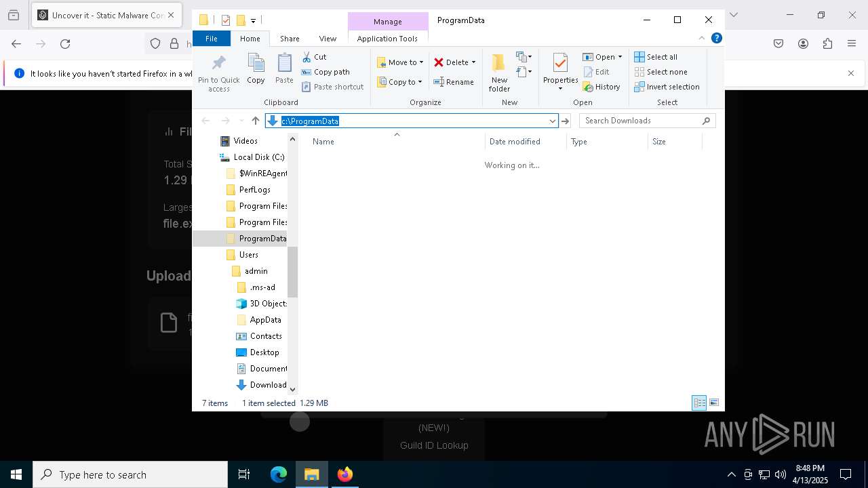Expand the Open dropdown arrow
This screenshot has height=488, width=868.
(x=620, y=57)
